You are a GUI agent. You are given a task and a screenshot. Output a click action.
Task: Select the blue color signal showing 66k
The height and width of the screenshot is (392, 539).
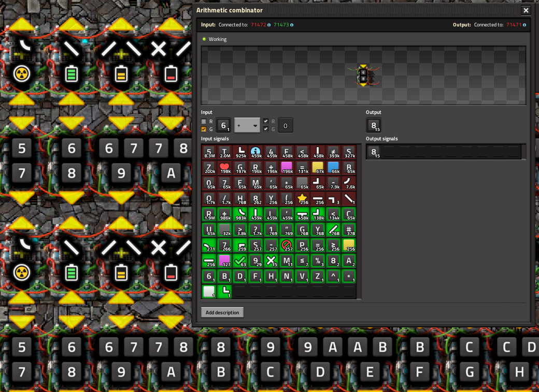333,168
